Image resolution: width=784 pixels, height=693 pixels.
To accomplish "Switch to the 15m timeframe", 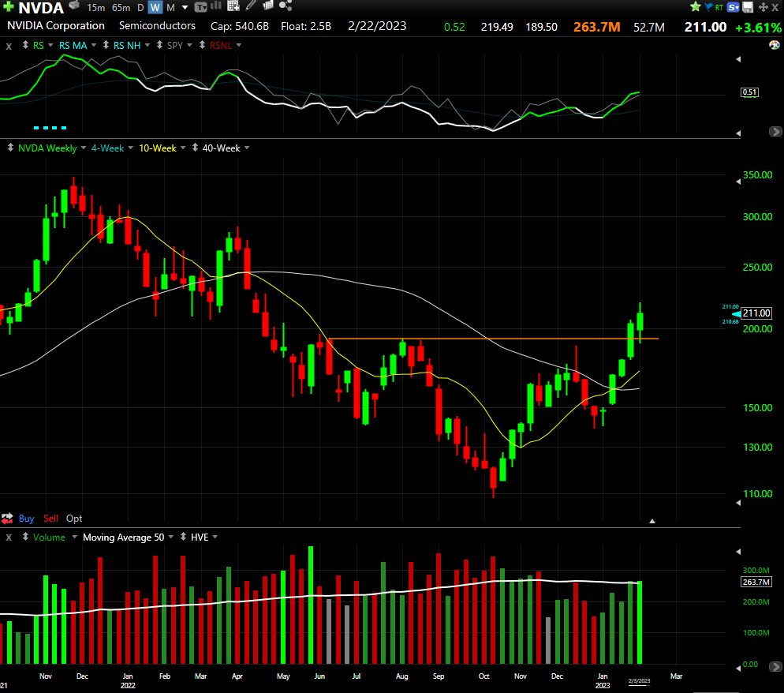I will 95,8.
